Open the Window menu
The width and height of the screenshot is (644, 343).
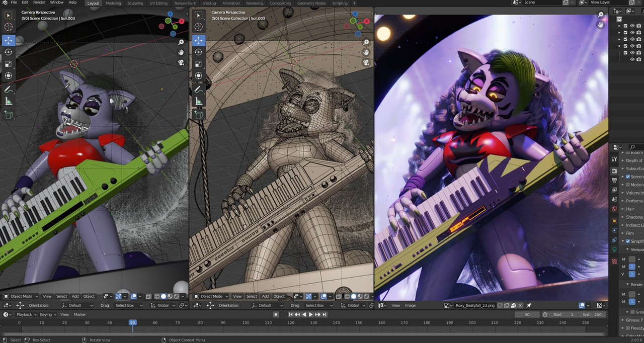pos(57,3)
